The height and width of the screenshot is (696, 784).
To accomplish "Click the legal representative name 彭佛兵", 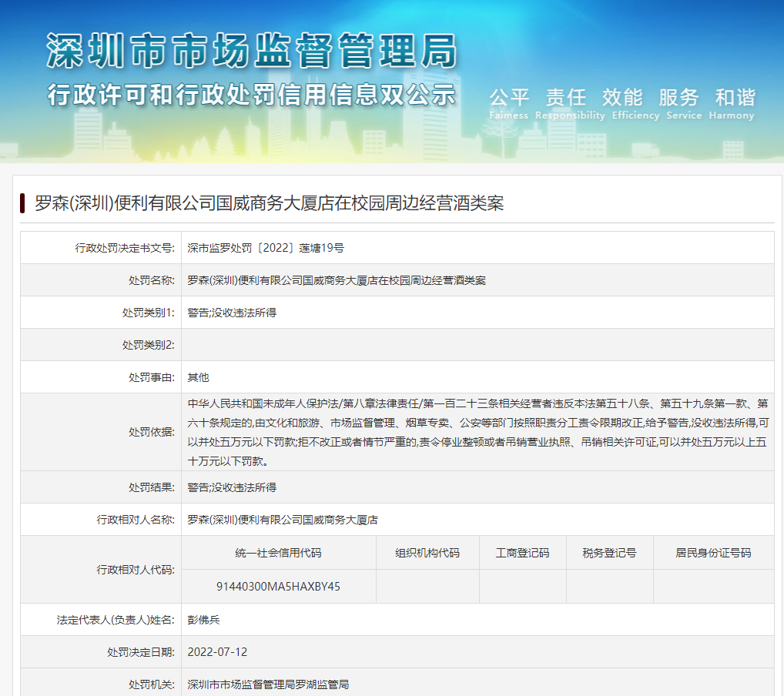I will point(204,619).
